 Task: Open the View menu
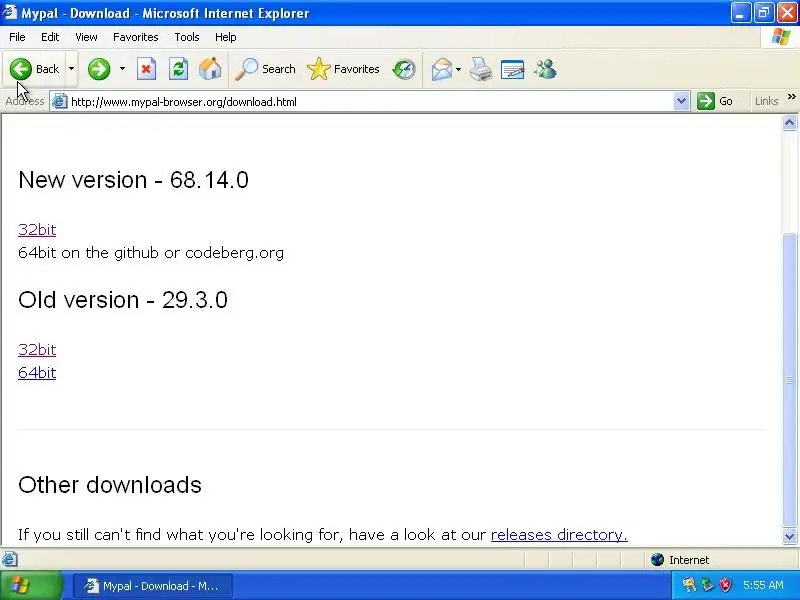click(86, 37)
